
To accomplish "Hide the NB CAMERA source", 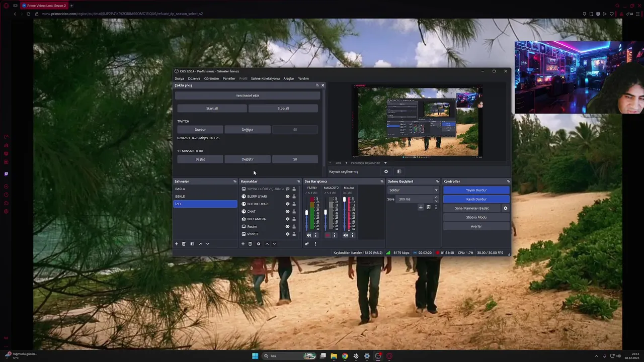I will [287, 219].
